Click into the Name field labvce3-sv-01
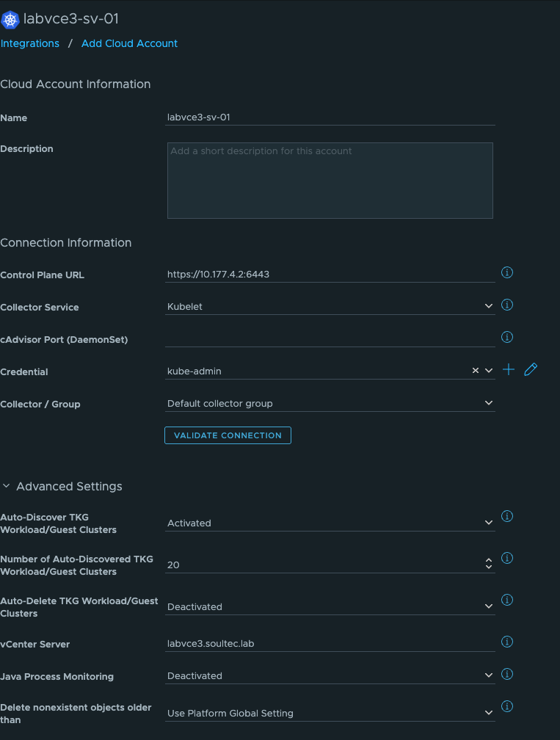The image size is (560, 740). (330, 117)
